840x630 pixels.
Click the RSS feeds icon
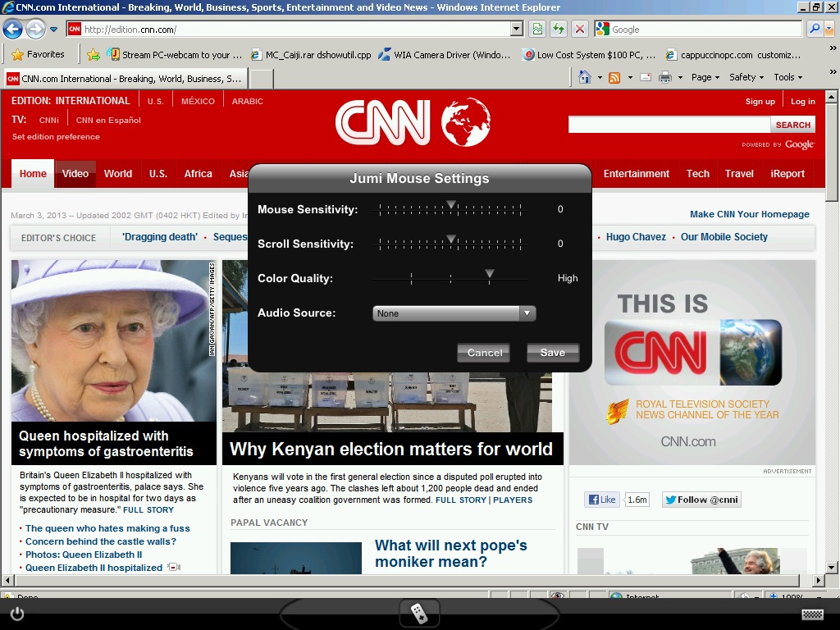click(x=614, y=78)
